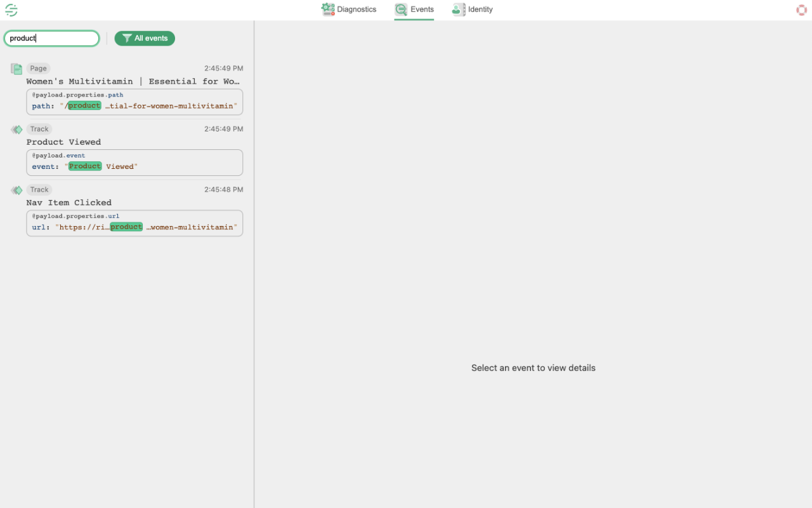Click the Identity person icon
Image resolution: width=812 pixels, height=508 pixels.
pos(458,9)
